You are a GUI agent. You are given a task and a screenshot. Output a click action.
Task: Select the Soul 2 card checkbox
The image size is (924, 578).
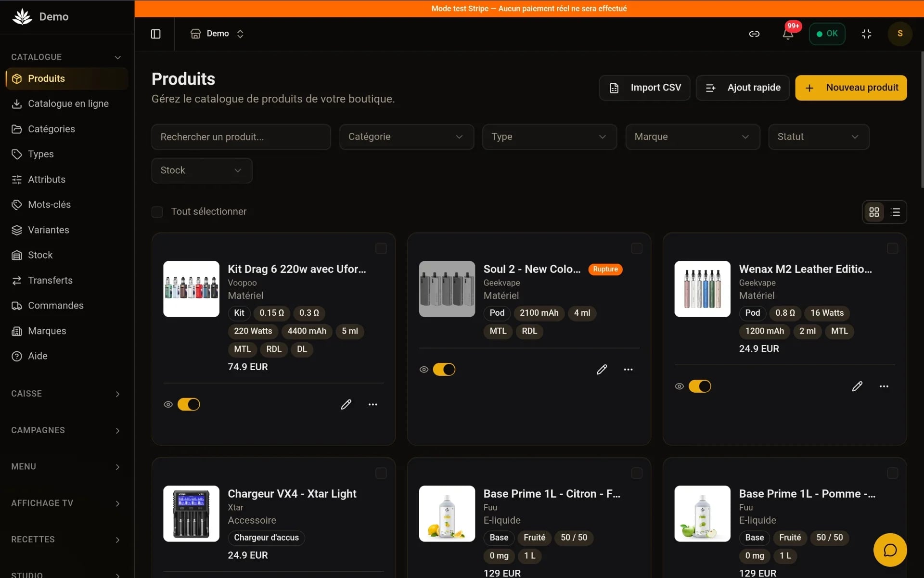coord(637,248)
